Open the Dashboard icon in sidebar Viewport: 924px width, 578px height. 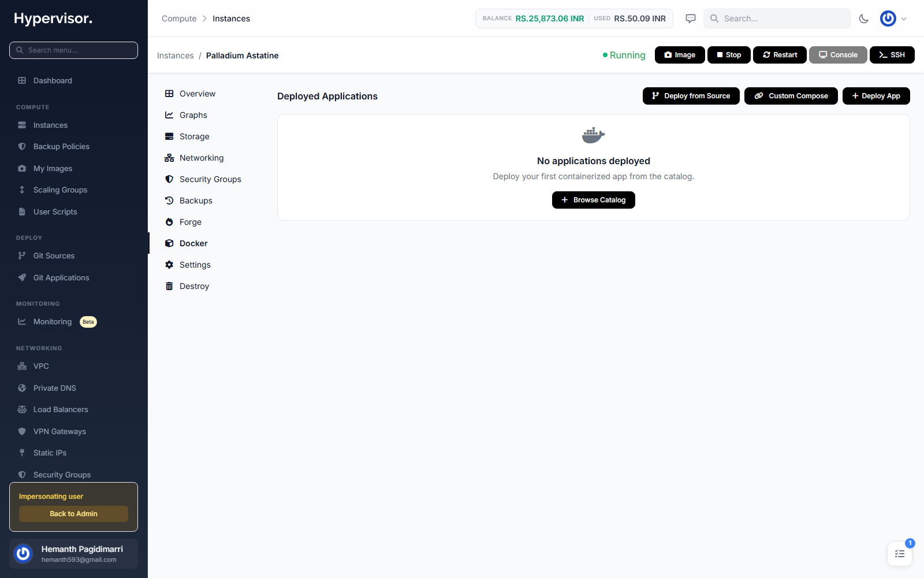coord(22,80)
